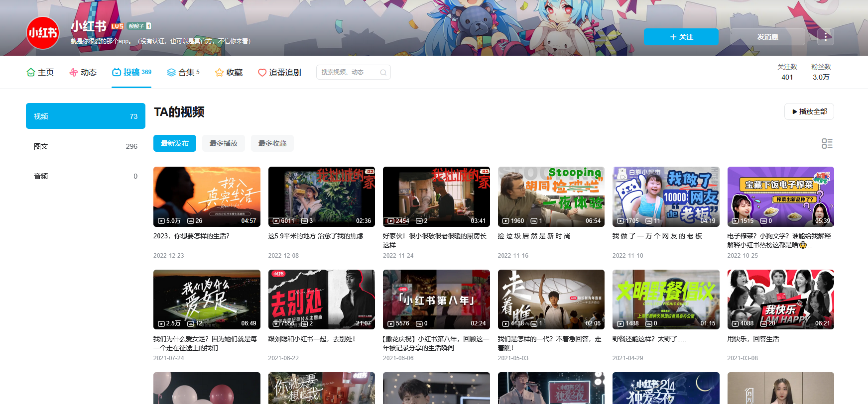Click the 小红书 username heading
The image size is (868, 404).
(89, 26)
